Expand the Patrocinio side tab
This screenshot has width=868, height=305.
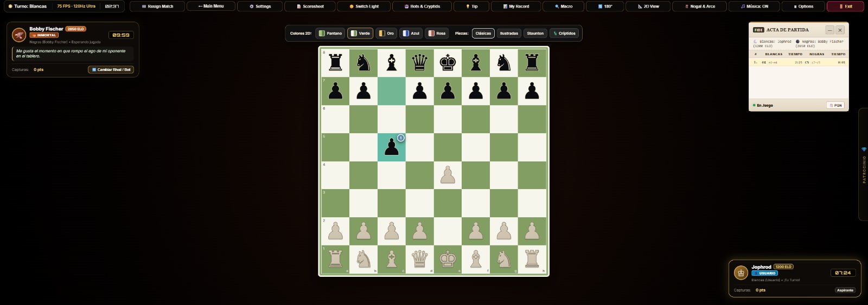[x=864, y=164]
